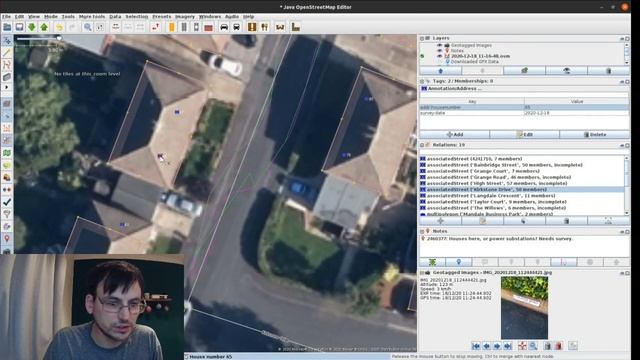Click the Layers move-up arrow button
Image resolution: width=640 pixels, height=360 pixels.
[440, 71]
